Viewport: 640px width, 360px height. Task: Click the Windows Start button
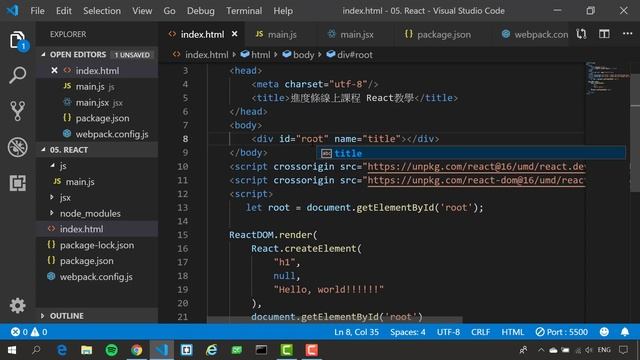[x=12, y=350]
